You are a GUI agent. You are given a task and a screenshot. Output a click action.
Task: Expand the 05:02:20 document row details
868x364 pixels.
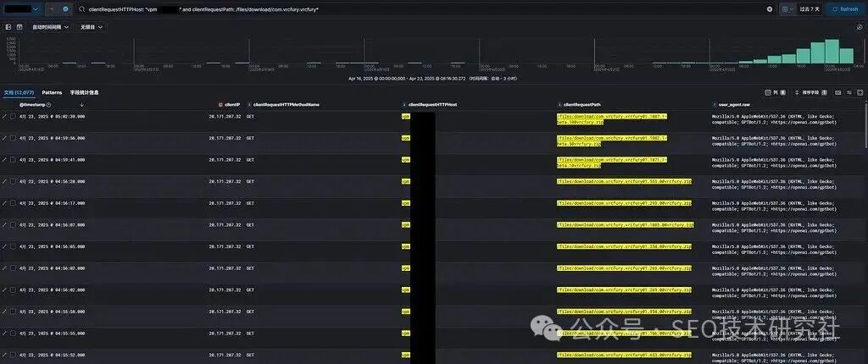click(4, 117)
